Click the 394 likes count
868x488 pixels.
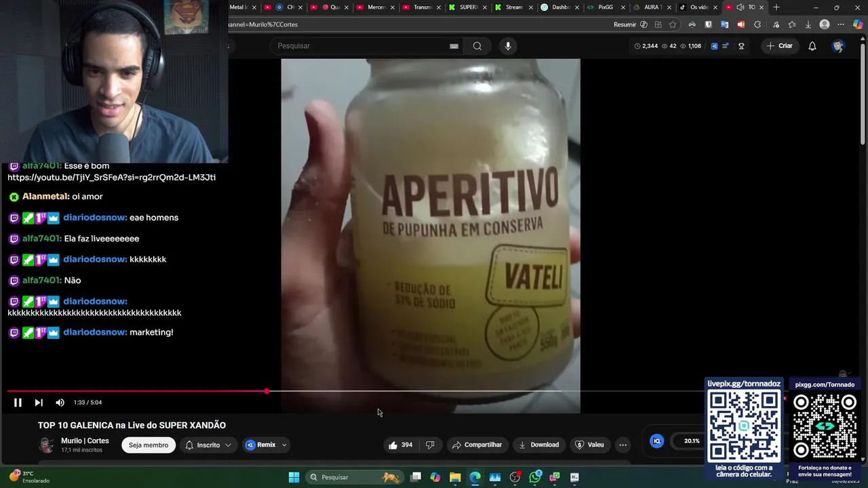[x=407, y=445]
